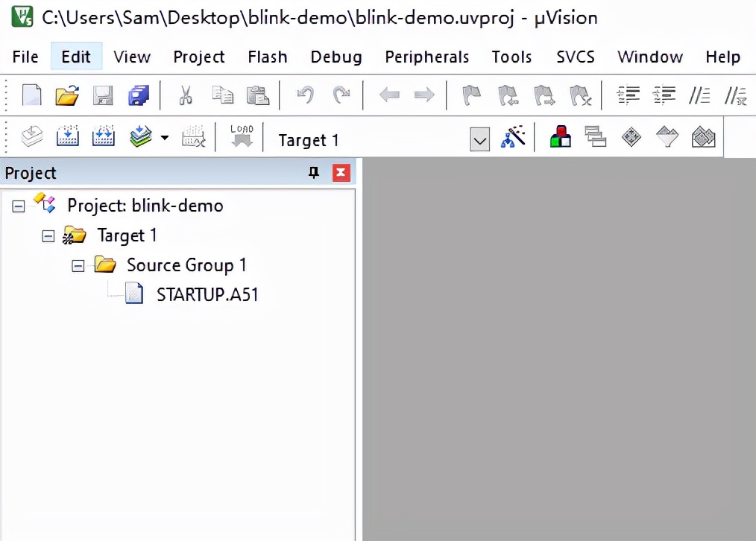This screenshot has width=756, height=541.
Task: Open the Flash menu
Action: [268, 57]
